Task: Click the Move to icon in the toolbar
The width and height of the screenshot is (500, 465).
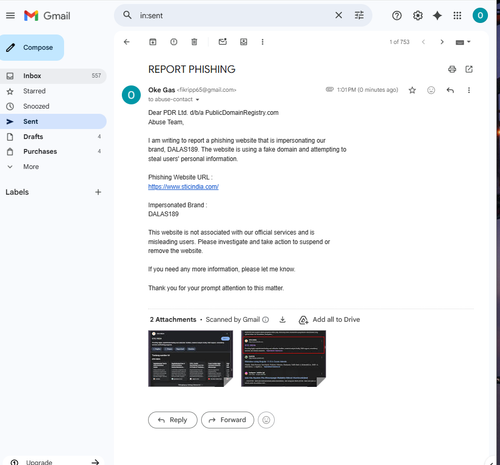Action: pos(244,42)
